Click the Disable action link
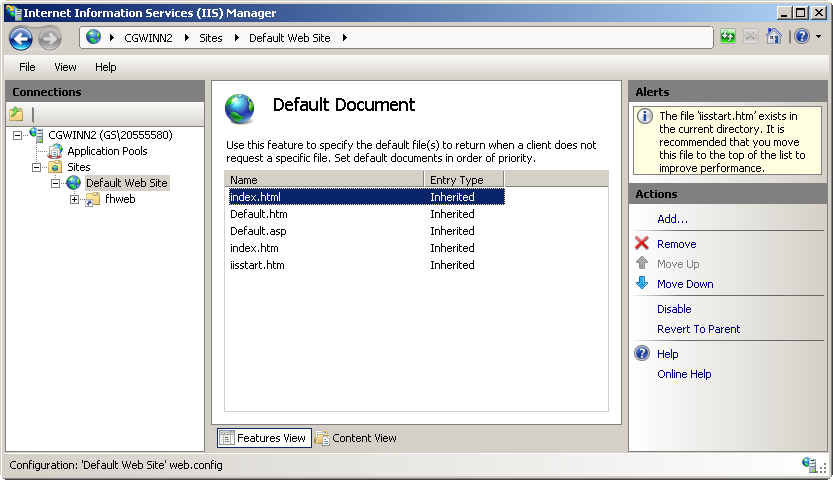833x480 pixels. [674, 308]
